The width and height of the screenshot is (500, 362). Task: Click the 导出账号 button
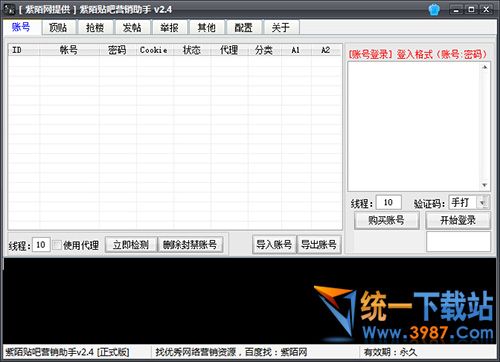click(x=319, y=245)
